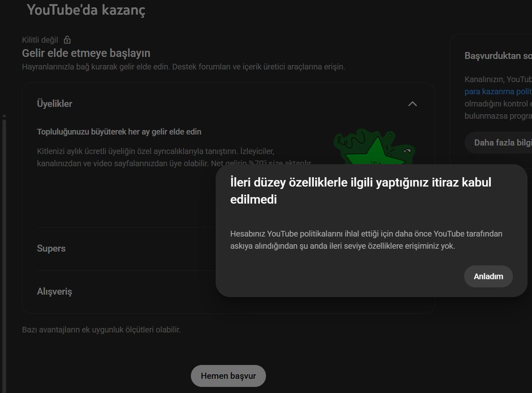
Task: Click the YouTube'da kazanç page title
Action: 86,10
